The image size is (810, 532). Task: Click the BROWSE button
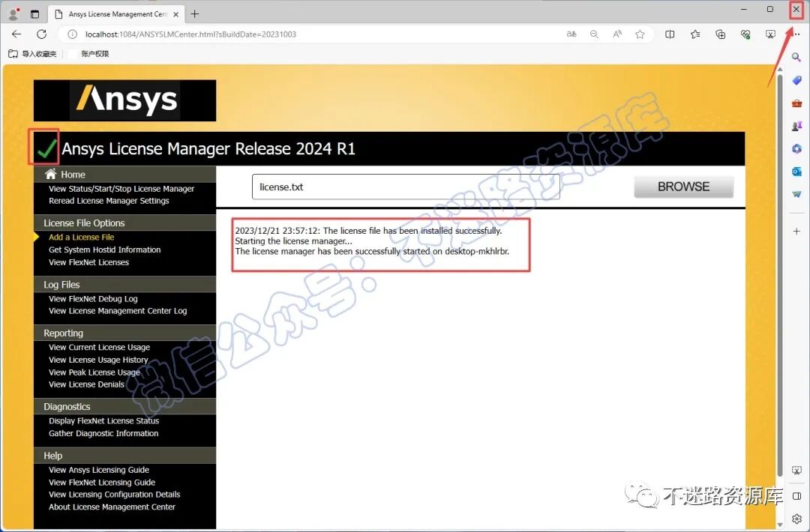click(x=683, y=187)
